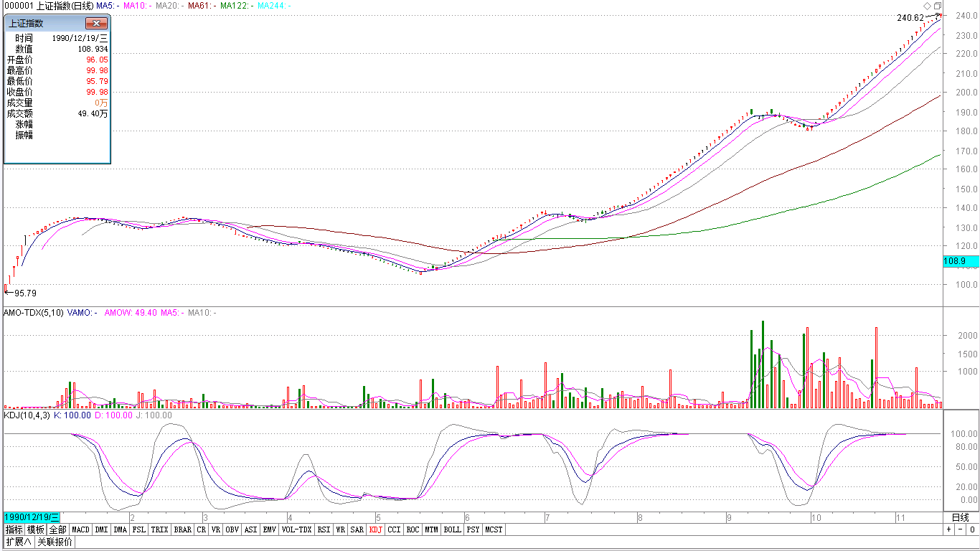Click the 000001 上证指数(日线) chart title
This screenshot has width=980, height=551.
click(49, 6)
